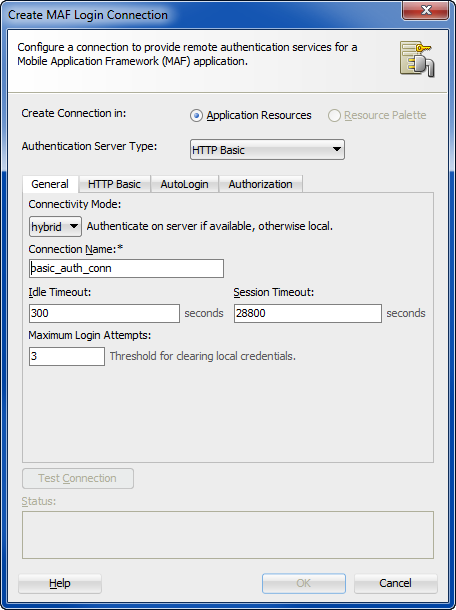Click the 'Maximum Login Attempts:' label
The width and height of the screenshot is (456, 610).
click(90, 335)
